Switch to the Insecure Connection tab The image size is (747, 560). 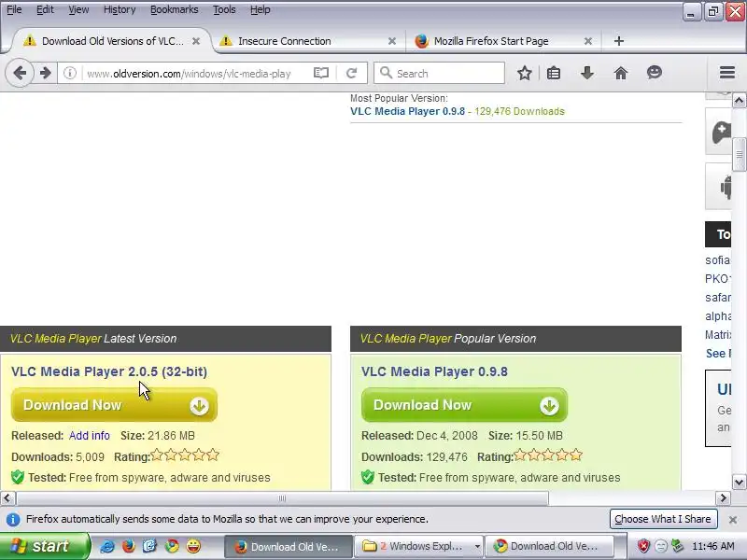[306, 41]
